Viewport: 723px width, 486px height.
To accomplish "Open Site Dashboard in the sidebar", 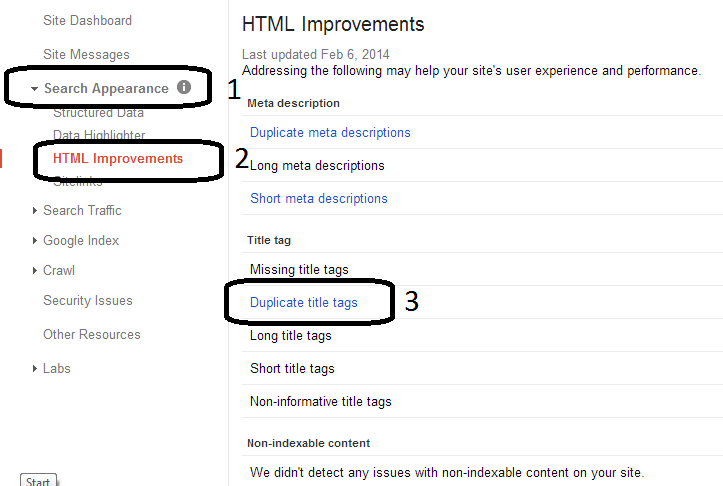I will point(87,20).
